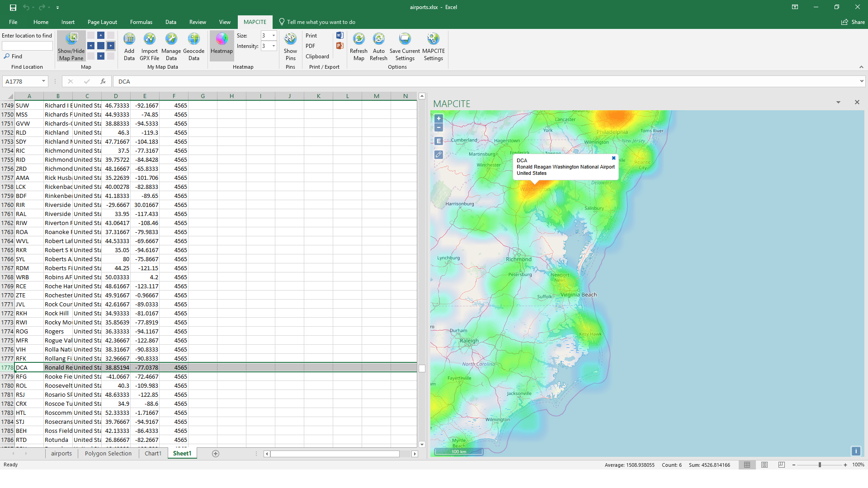Copy map via Clipboard option
Screen dimensions: 868x488
pyautogui.click(x=317, y=56)
